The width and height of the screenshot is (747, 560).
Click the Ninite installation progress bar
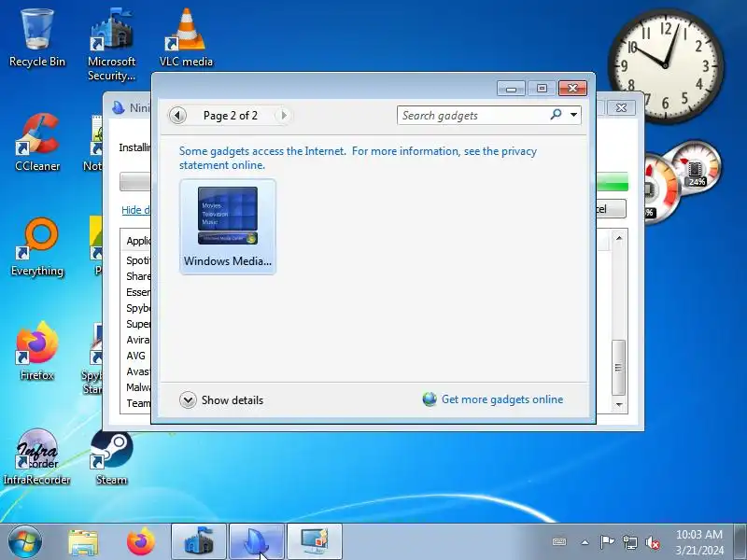tap(613, 182)
